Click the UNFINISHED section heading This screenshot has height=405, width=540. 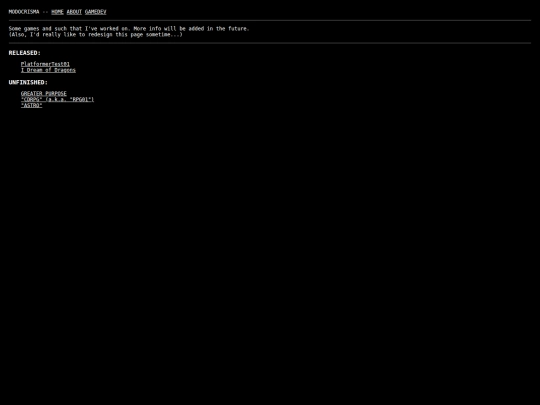click(x=28, y=82)
